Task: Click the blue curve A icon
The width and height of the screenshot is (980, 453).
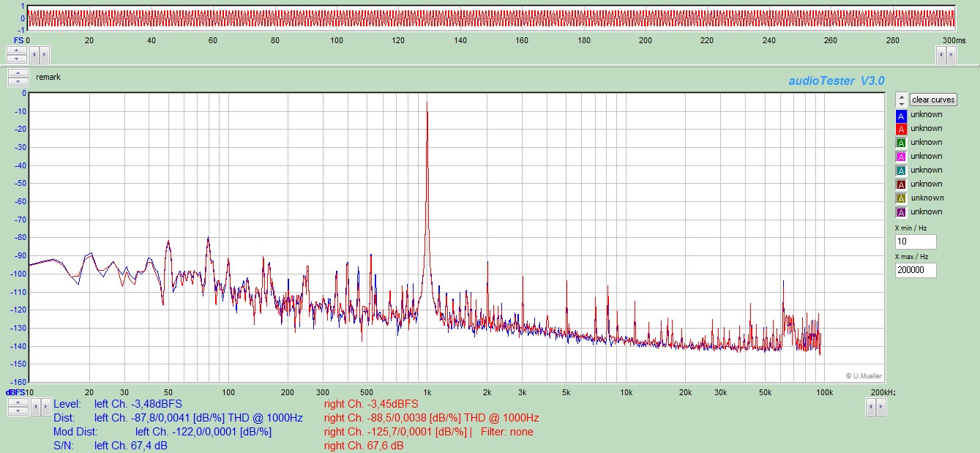Action: pyautogui.click(x=901, y=115)
